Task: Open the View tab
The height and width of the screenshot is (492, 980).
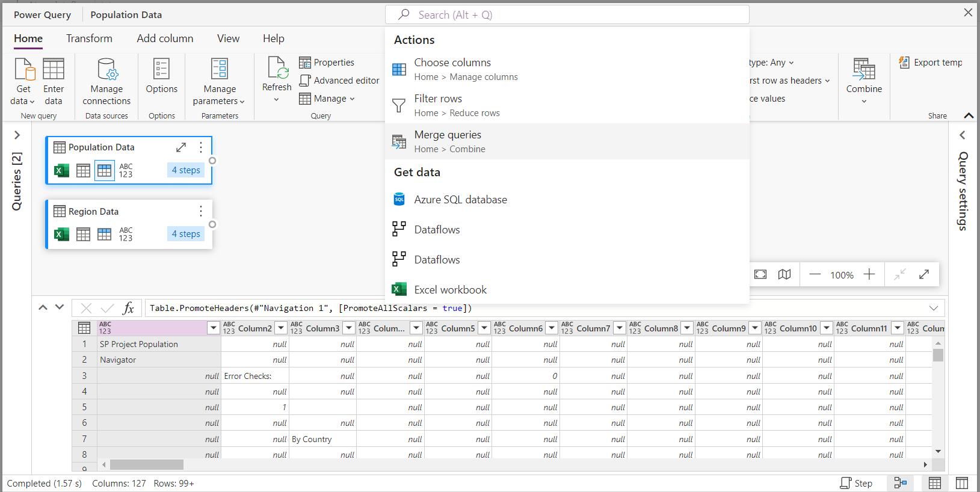Action: tap(228, 38)
